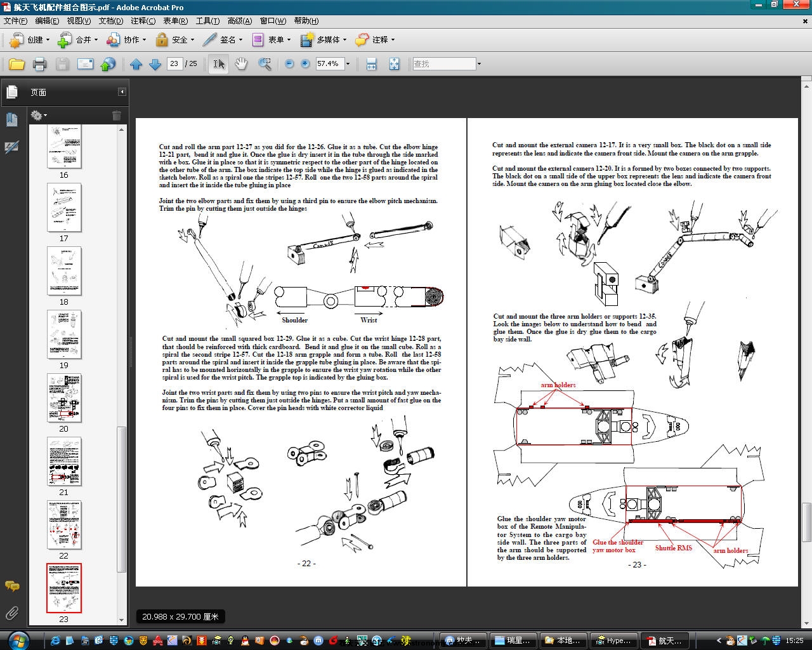Open the 注释 (Comment) toolbar dropdown
The height and width of the screenshot is (650, 812).
tap(375, 40)
